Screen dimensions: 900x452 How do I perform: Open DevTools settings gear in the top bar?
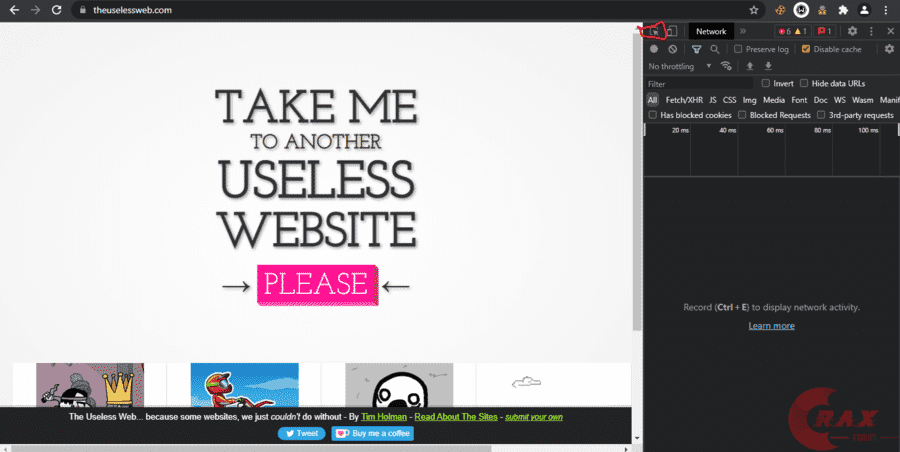(852, 32)
